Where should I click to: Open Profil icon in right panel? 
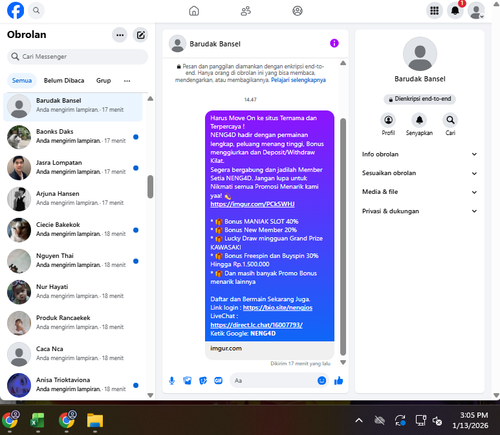(x=388, y=120)
